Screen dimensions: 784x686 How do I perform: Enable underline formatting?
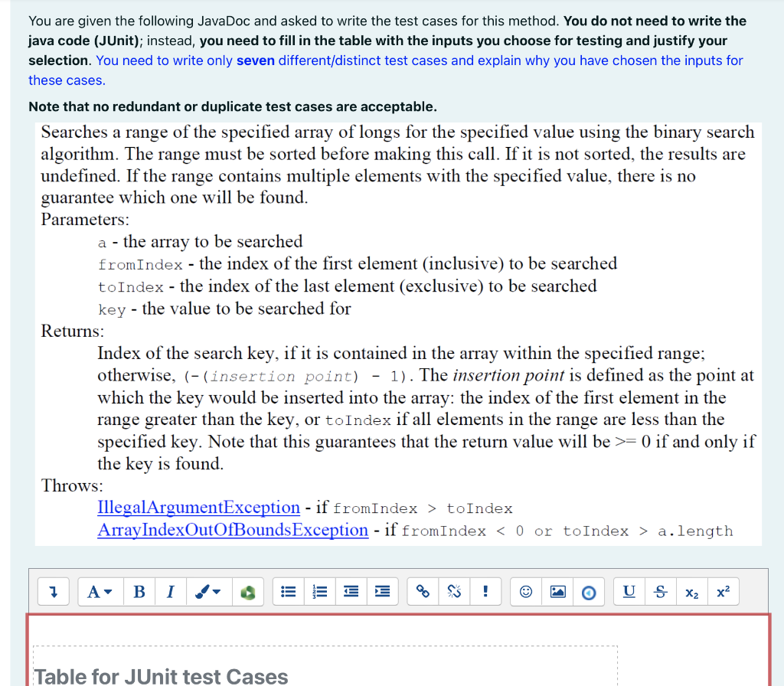click(x=629, y=592)
